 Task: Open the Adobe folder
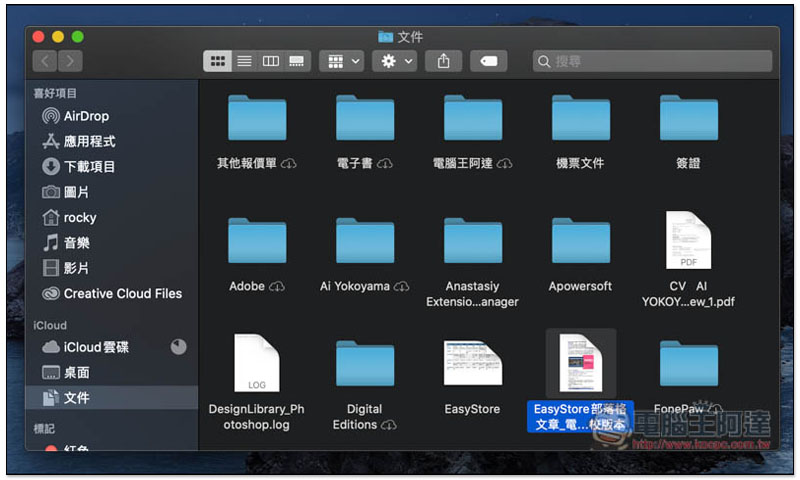pos(257,241)
